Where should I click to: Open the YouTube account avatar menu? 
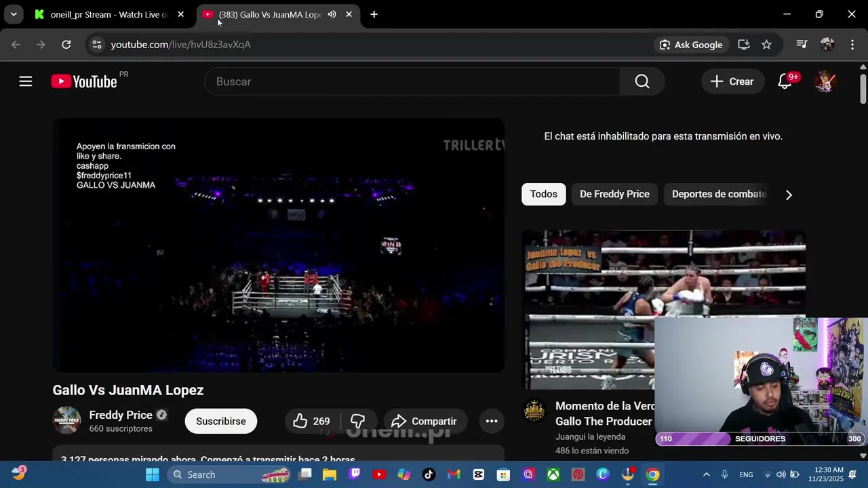825,81
